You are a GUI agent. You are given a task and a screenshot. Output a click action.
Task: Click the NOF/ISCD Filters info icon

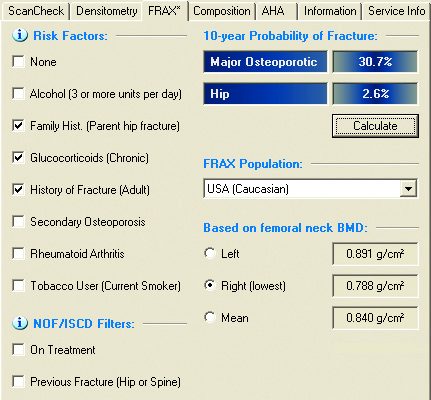(x=20, y=323)
